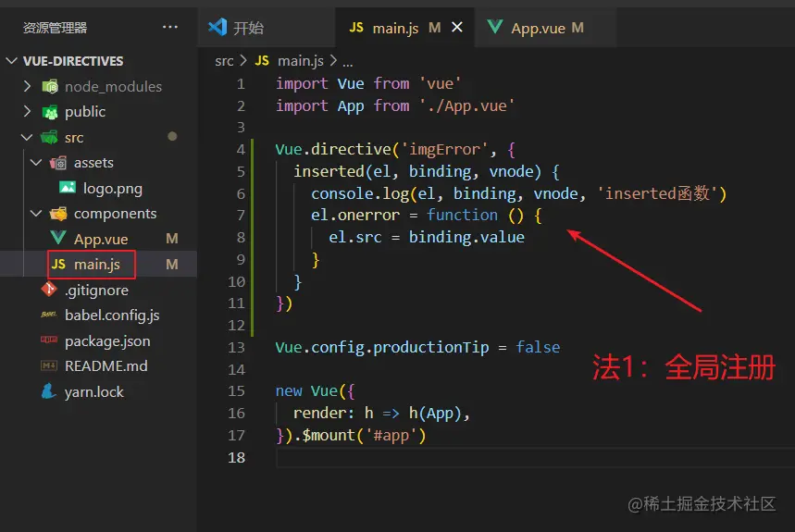Close the main.js editor tab
Viewport: 795px width, 532px height.
(457, 27)
